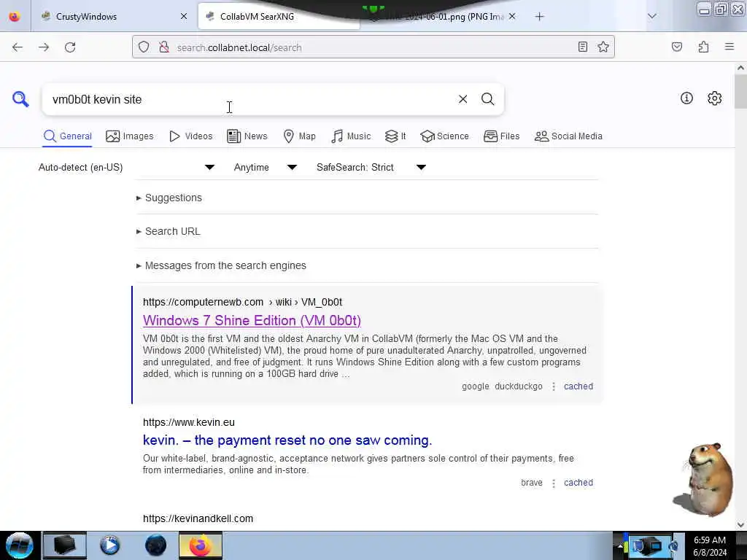Inspect the insecure connection padlock icon
Image resolution: width=747 pixels, height=560 pixels.
(x=164, y=47)
